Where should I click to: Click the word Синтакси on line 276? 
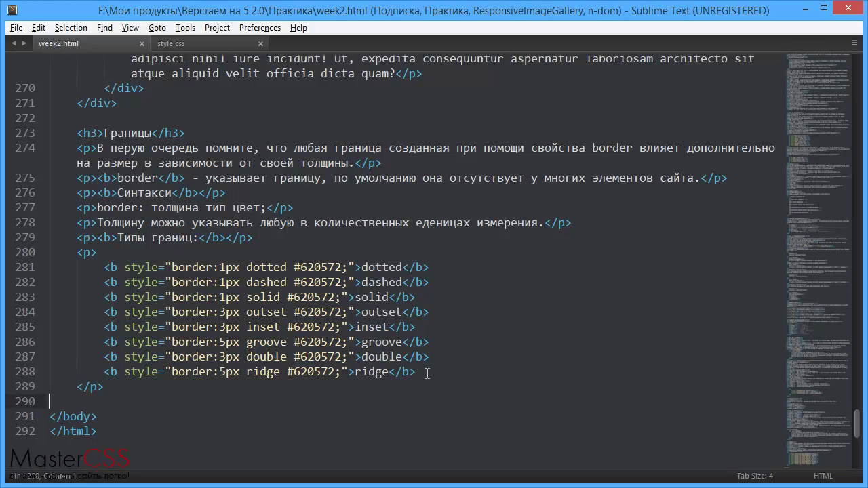144,192
